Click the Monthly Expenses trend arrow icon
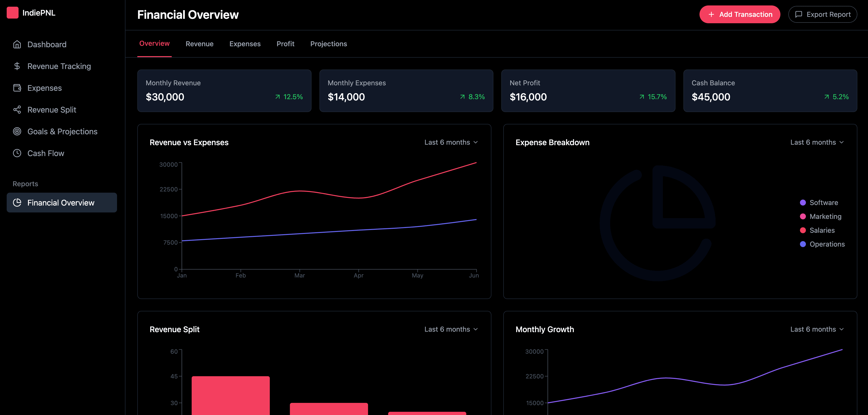This screenshot has width=868, height=415. pos(463,97)
